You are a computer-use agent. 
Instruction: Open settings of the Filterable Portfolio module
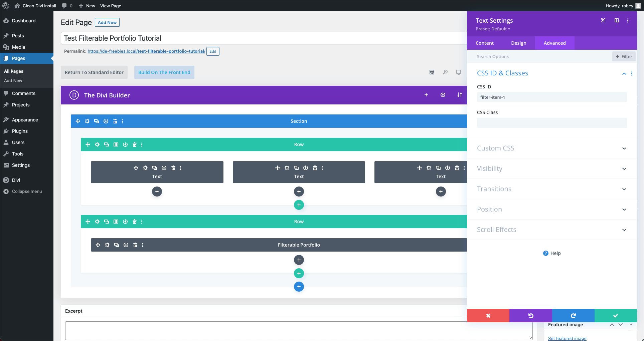pyautogui.click(x=107, y=245)
